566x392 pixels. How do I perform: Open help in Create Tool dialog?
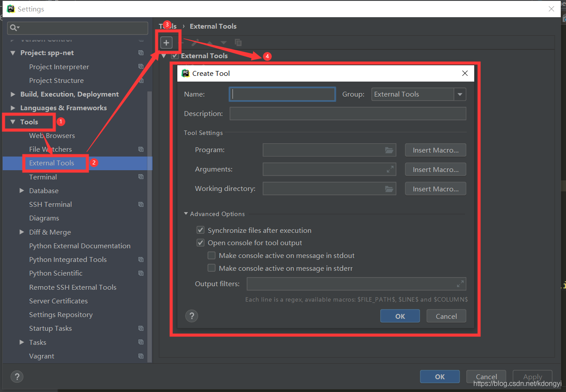191,316
